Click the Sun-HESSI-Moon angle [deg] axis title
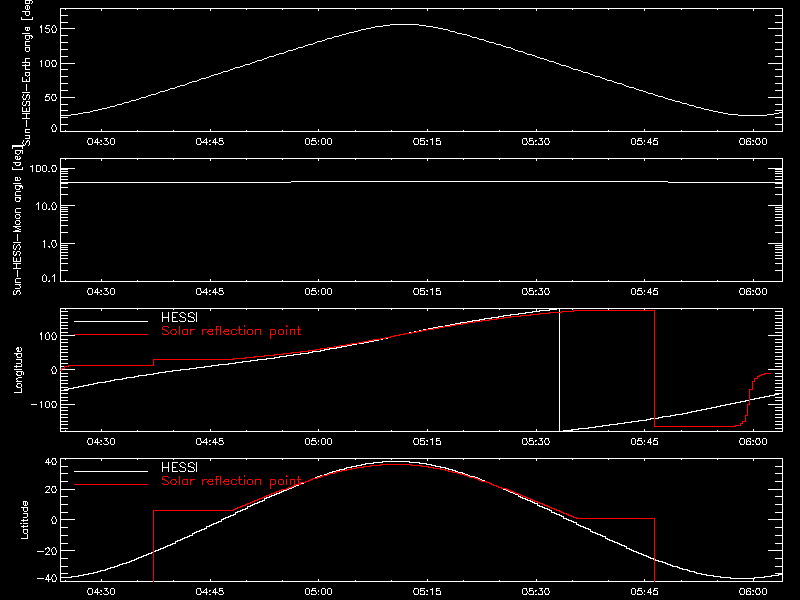 [x=17, y=220]
